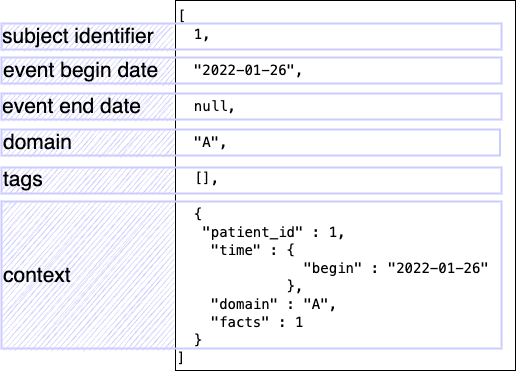Click the "facts" key in context JSON
This screenshot has height=371, width=516.
[x=240, y=322]
